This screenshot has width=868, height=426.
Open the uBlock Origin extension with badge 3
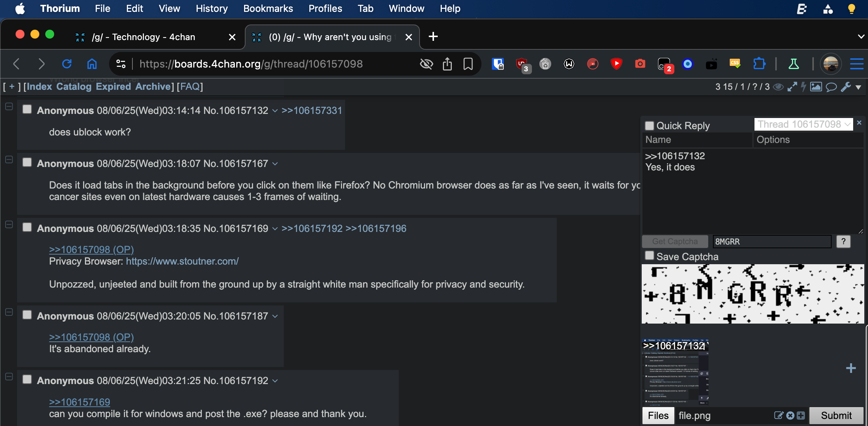click(523, 65)
